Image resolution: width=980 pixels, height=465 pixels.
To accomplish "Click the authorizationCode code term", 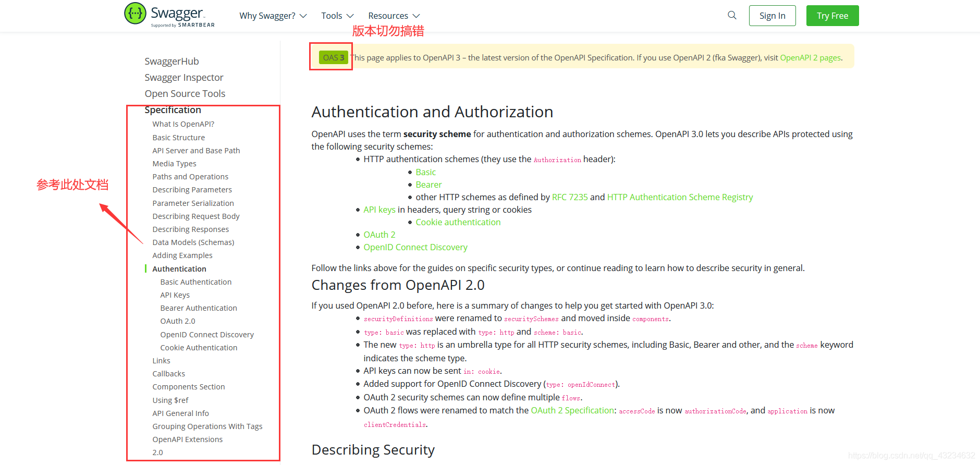I will 715,411.
